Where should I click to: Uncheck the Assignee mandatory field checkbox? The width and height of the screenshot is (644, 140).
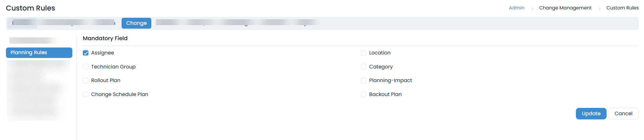pos(86,53)
